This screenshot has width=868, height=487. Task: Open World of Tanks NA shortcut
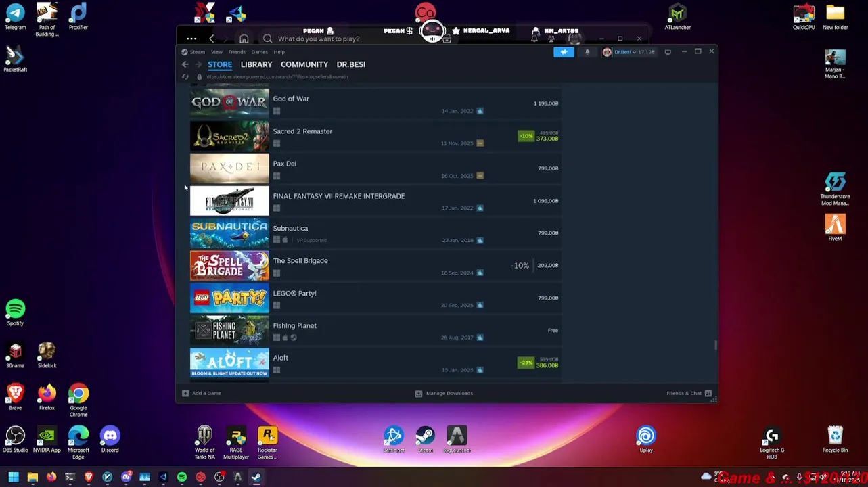(x=204, y=442)
